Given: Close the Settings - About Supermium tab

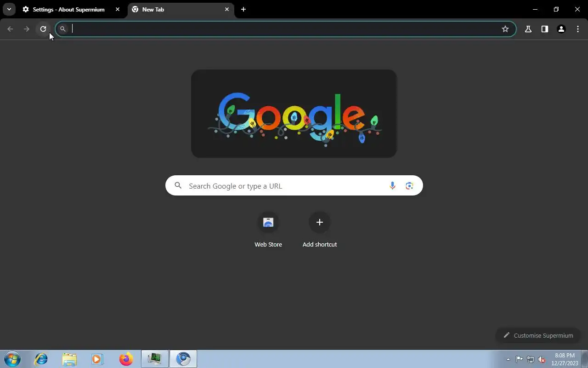Looking at the screenshot, I should (x=118, y=9).
